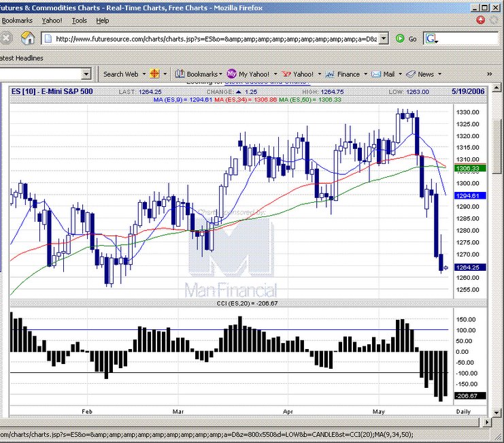504x443 pixels.
Task: Click the 150.00 CCI axis label
Action: pyautogui.click(x=466, y=319)
